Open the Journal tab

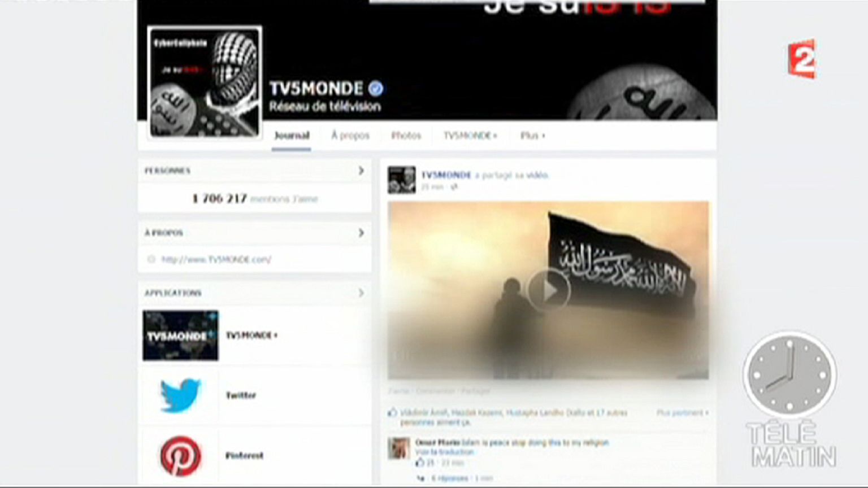292,136
